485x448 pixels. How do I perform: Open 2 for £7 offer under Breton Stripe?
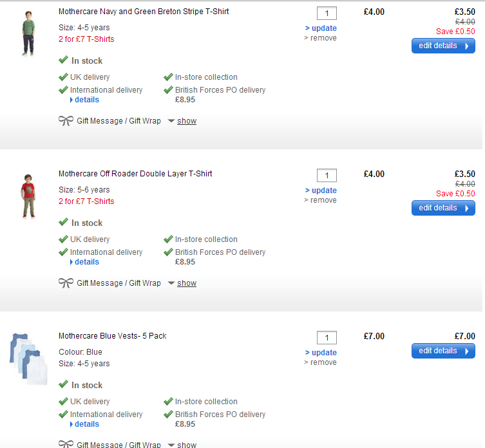point(86,39)
